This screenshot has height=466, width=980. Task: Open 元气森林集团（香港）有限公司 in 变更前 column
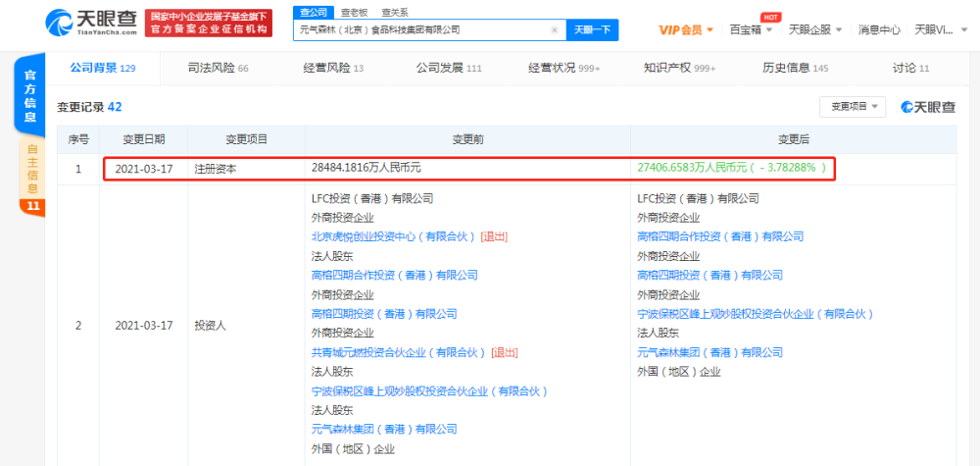384,430
